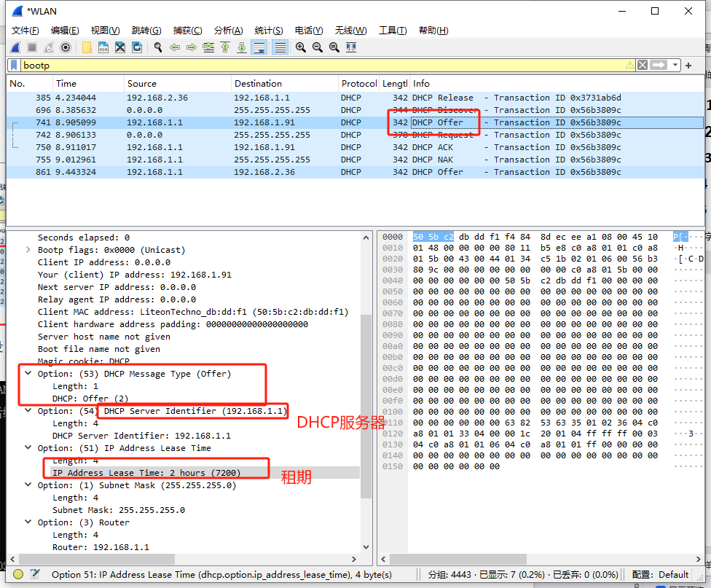Click the resize columns icon

click(x=351, y=47)
